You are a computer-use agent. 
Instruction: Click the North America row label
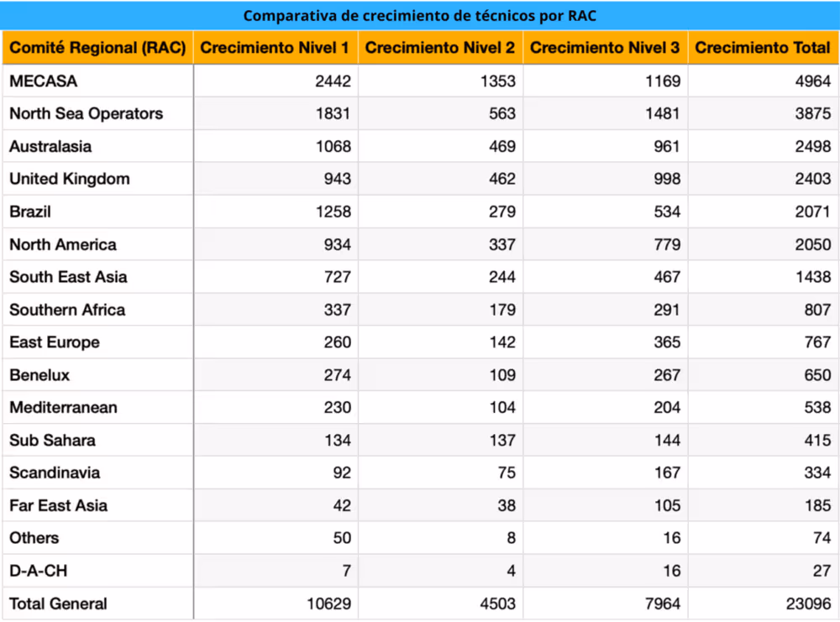(x=63, y=244)
